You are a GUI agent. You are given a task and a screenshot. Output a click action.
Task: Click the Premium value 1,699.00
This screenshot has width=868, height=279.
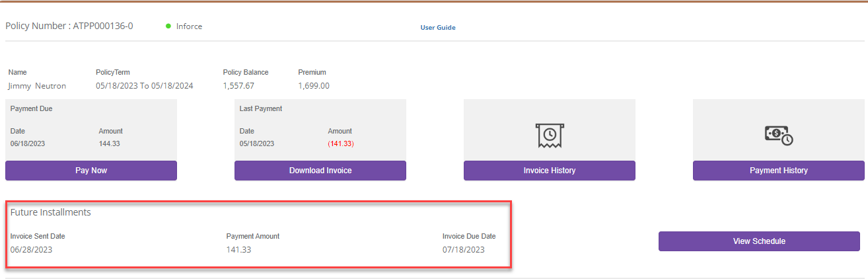point(314,86)
